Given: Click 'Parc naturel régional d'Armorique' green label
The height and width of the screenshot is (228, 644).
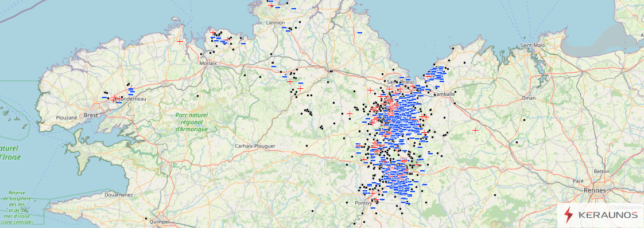Looking at the screenshot, I should [x=191, y=122].
